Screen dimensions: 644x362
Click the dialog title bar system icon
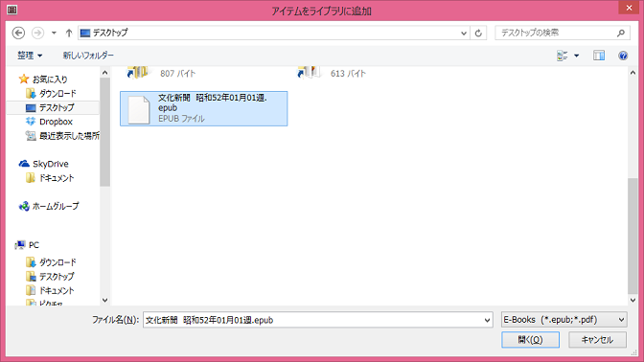point(11,10)
